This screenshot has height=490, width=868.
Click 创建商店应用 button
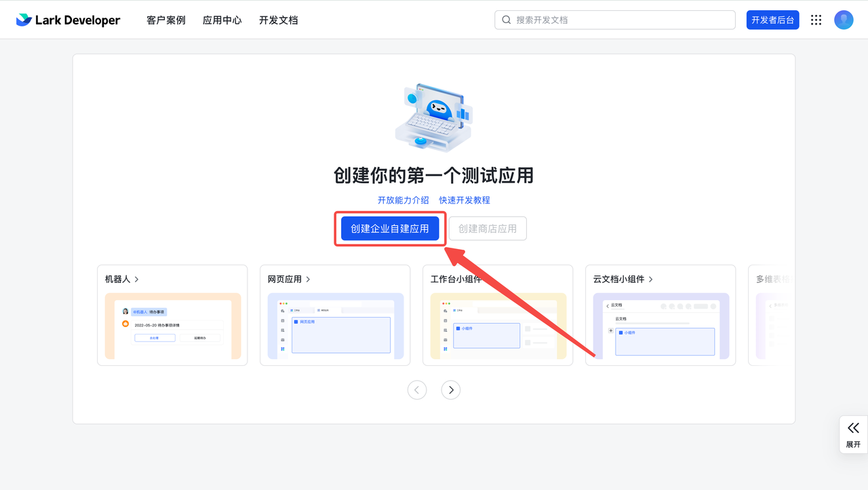tap(488, 229)
